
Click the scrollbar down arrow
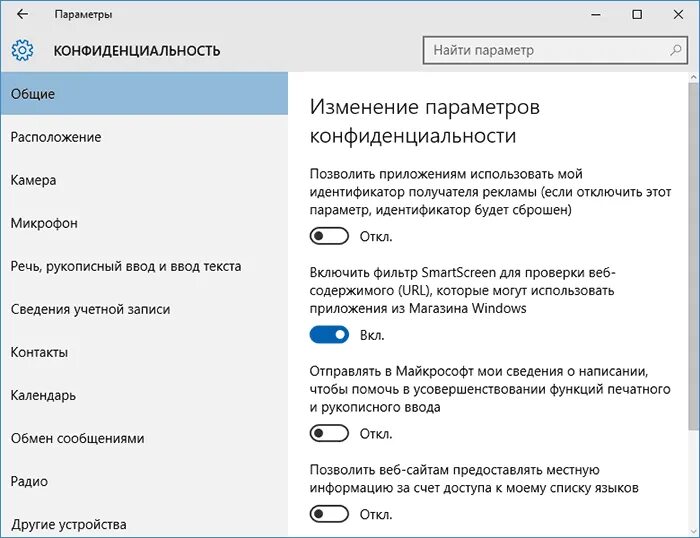pyautogui.click(x=693, y=531)
